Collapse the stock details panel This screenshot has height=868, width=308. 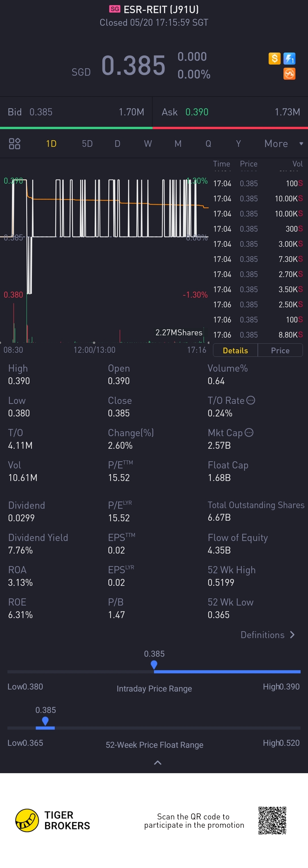click(157, 763)
